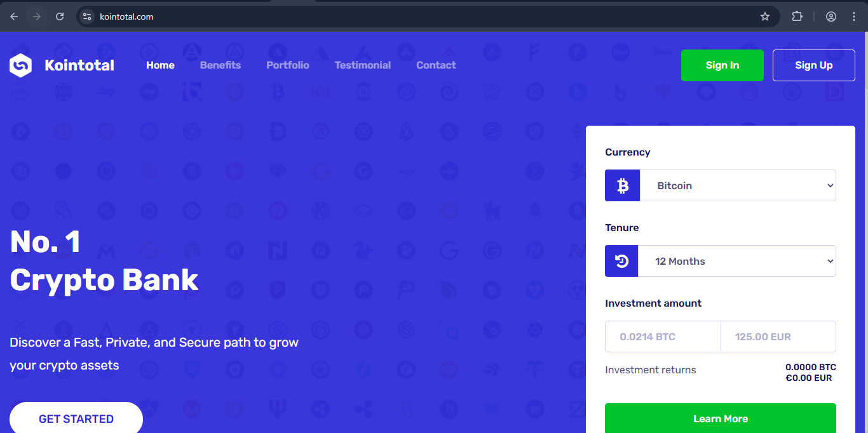
Task: Open Chrome three-dot menu
Action: [x=854, y=17]
